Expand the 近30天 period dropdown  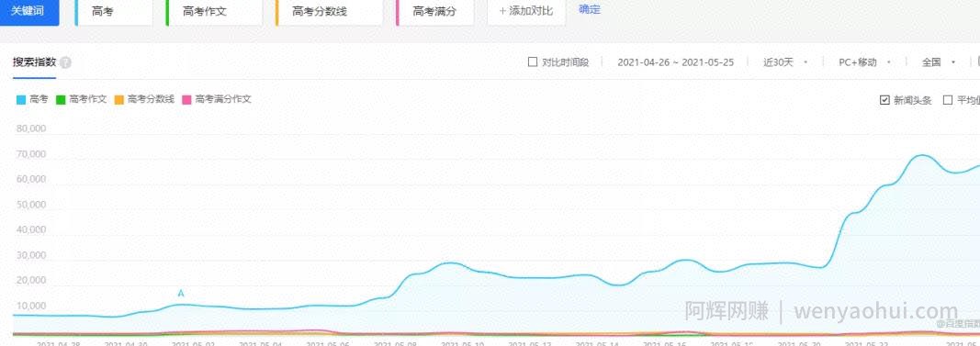(x=785, y=62)
